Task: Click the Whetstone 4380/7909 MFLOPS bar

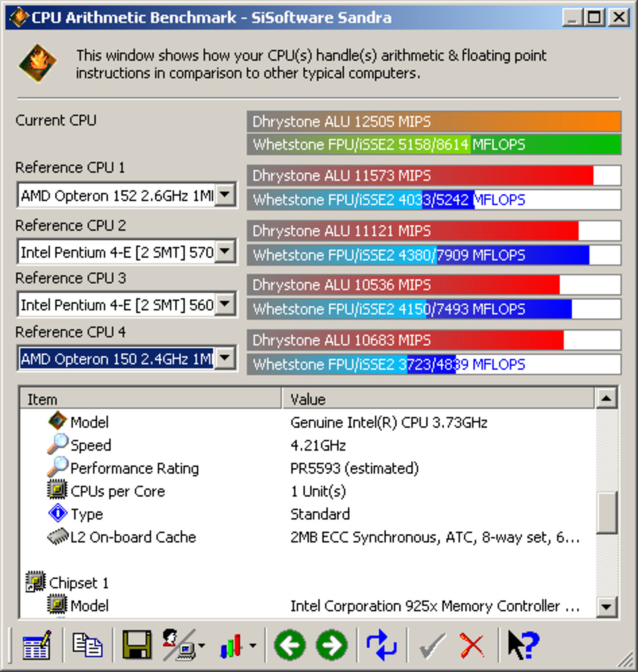Action: point(434,255)
